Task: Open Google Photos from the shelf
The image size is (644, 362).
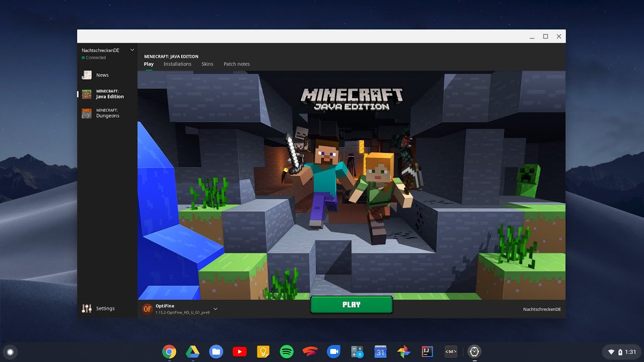Action: 404,352
